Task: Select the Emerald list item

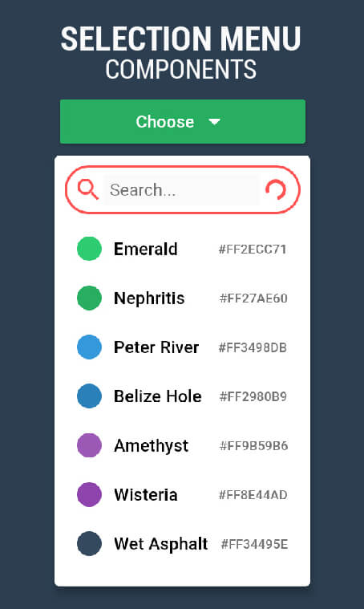Action: pyautogui.click(x=182, y=249)
